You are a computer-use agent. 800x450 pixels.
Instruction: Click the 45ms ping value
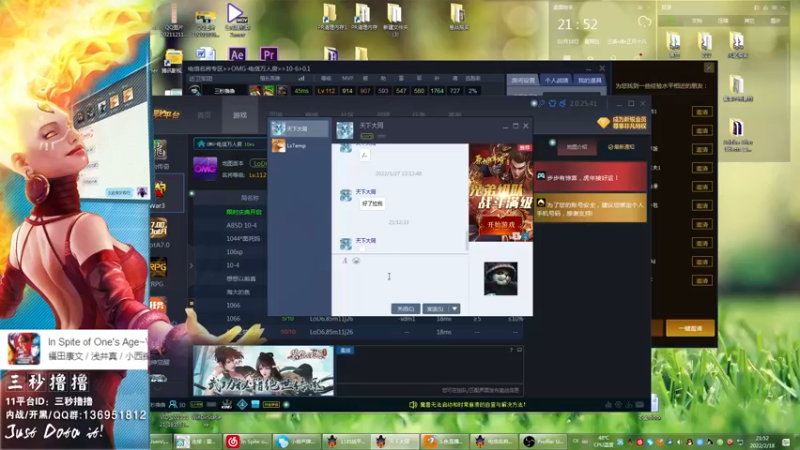click(x=302, y=91)
